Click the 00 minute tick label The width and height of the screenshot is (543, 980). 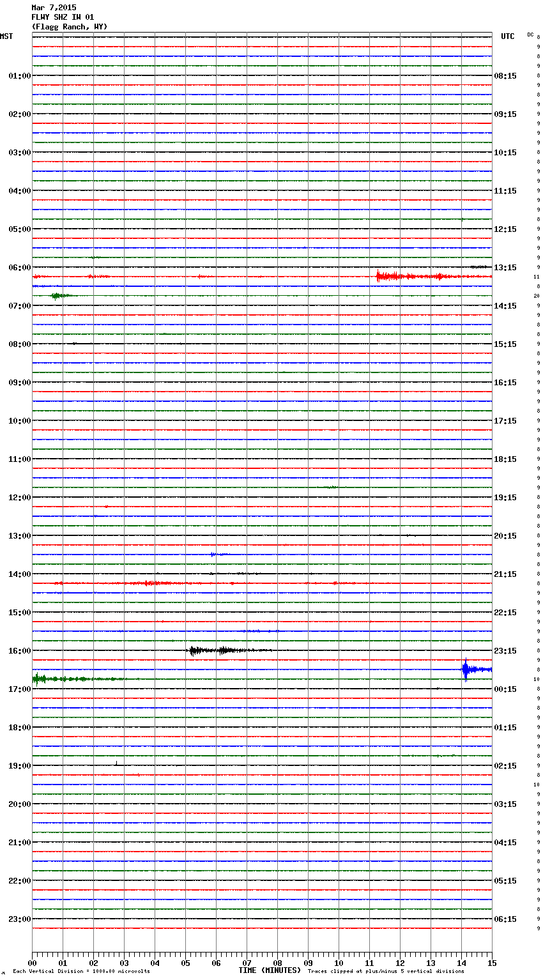click(32, 963)
